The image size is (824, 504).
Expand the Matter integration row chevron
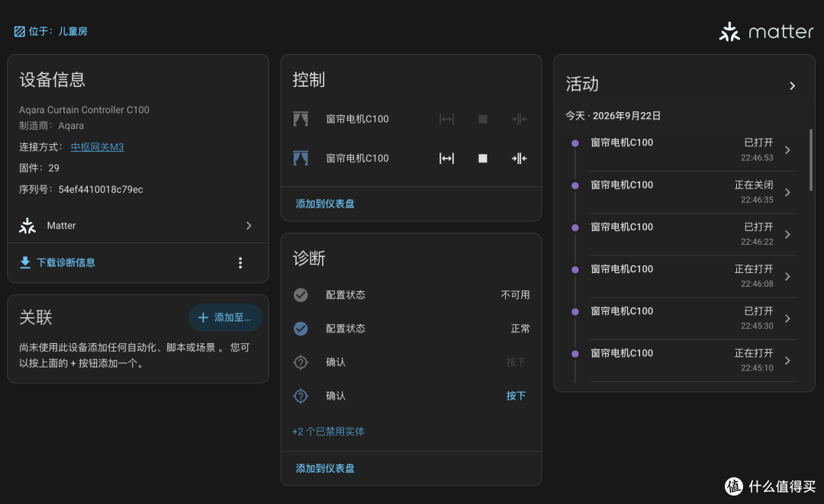(249, 226)
